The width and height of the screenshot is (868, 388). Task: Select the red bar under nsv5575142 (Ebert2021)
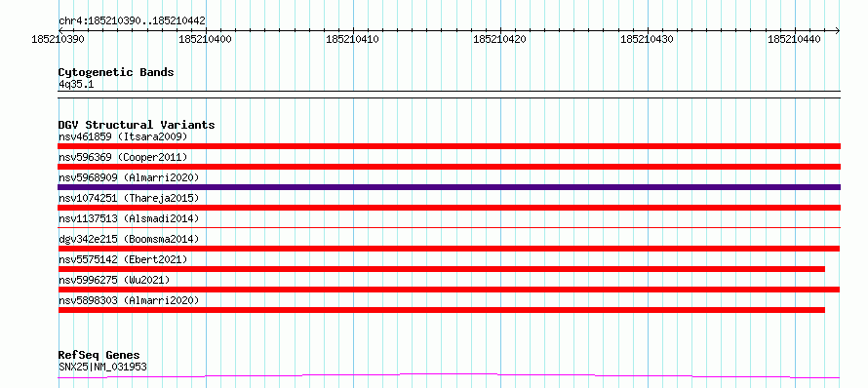tap(441, 269)
